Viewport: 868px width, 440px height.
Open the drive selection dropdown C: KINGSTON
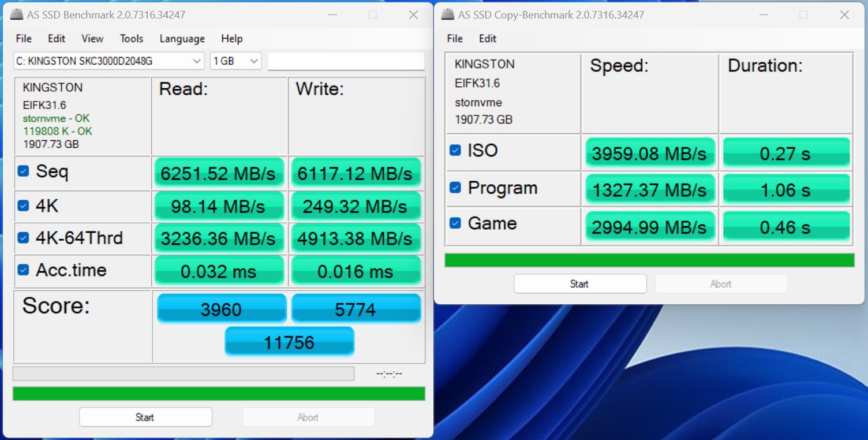click(x=108, y=61)
